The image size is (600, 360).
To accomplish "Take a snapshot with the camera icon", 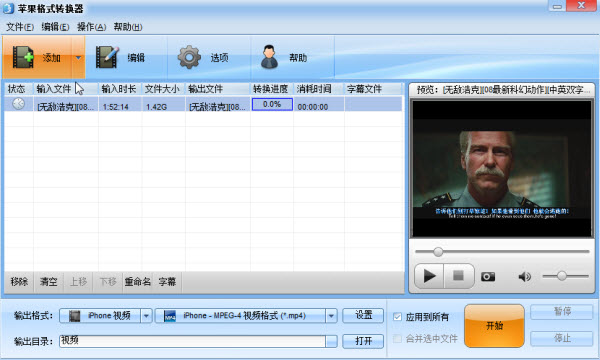I will coord(488,276).
